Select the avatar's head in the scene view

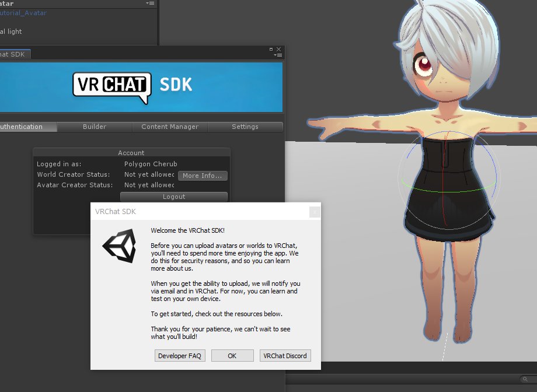tap(447, 51)
